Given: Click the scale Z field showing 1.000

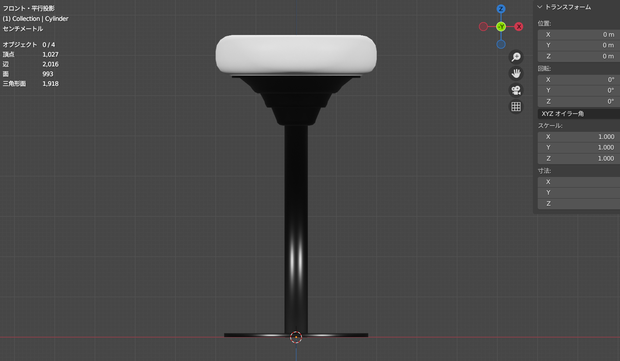Looking at the screenshot, I should click(x=579, y=158).
